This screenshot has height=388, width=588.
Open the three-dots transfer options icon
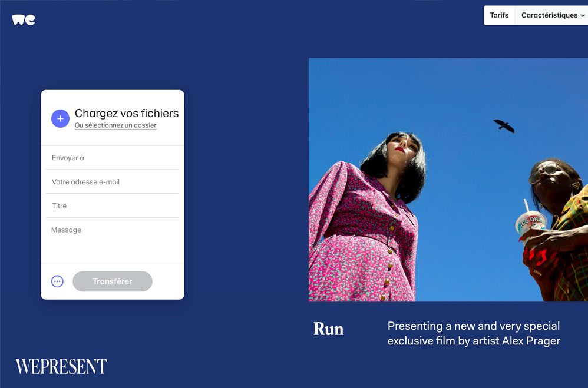57,281
